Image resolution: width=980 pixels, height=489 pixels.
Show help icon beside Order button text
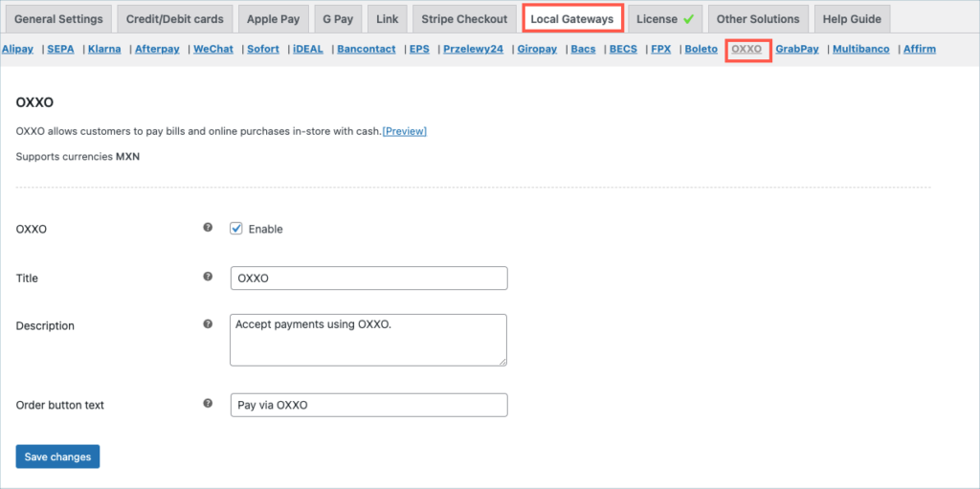coord(208,403)
